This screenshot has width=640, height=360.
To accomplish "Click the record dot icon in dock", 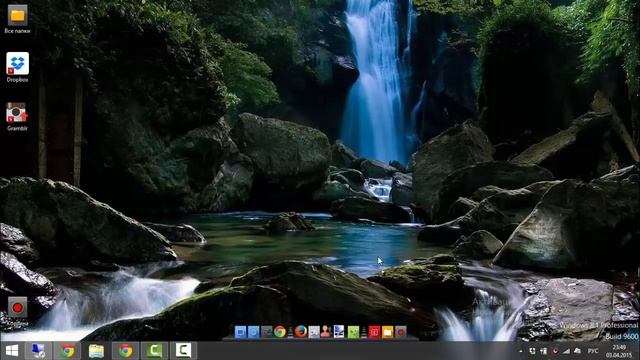I will coord(401,332).
